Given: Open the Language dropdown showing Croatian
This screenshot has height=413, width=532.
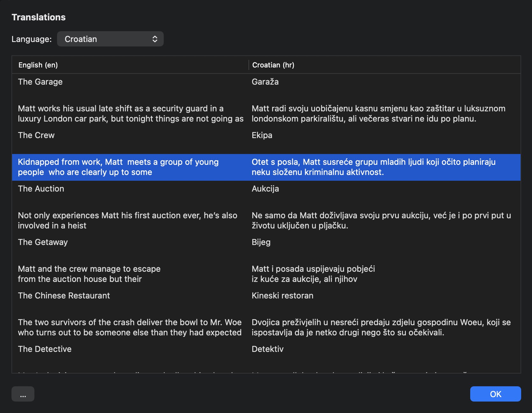Looking at the screenshot, I should click(x=110, y=39).
